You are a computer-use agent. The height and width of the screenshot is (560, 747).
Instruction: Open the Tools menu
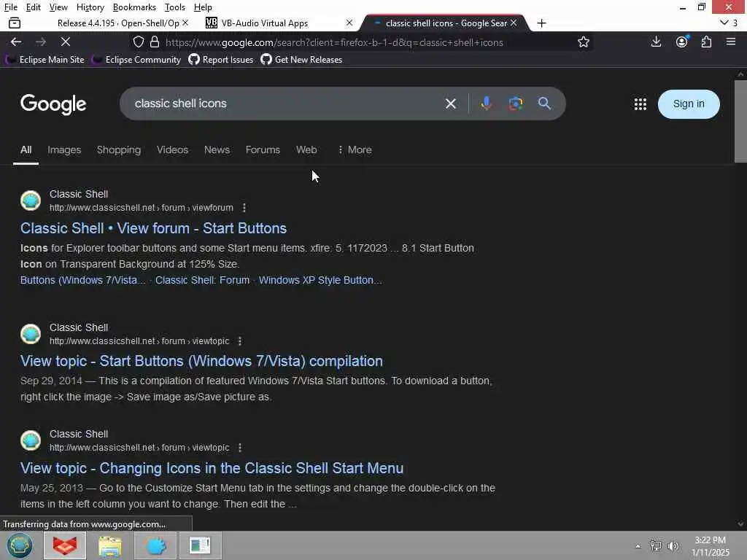coord(174,7)
